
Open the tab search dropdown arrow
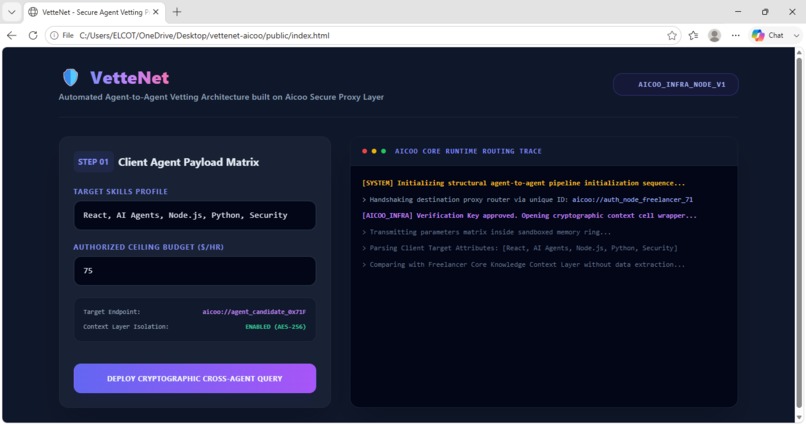[11, 12]
